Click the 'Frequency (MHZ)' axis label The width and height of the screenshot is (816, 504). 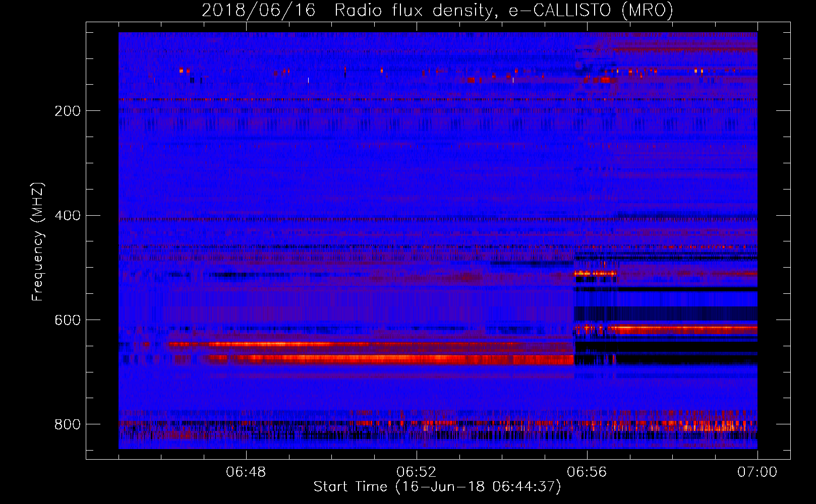click(38, 241)
